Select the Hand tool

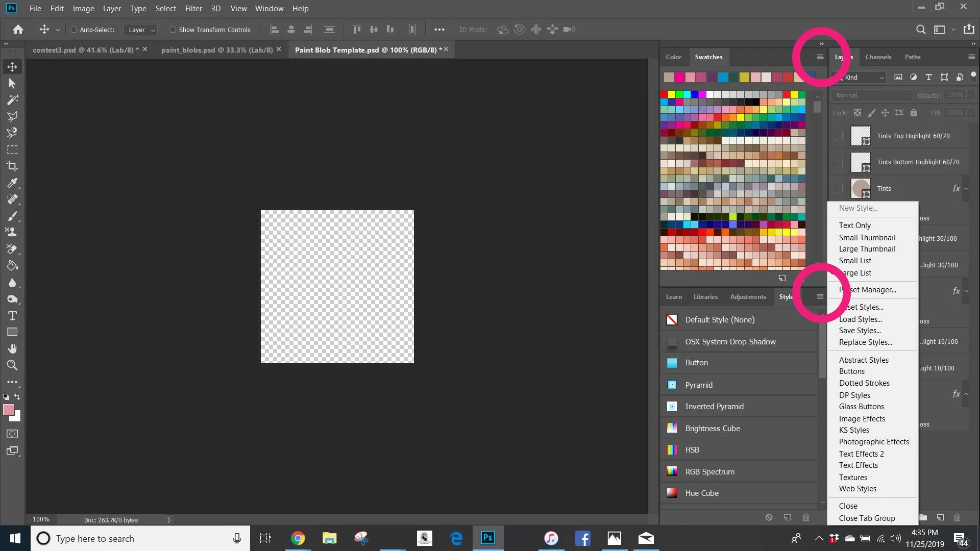(12, 349)
